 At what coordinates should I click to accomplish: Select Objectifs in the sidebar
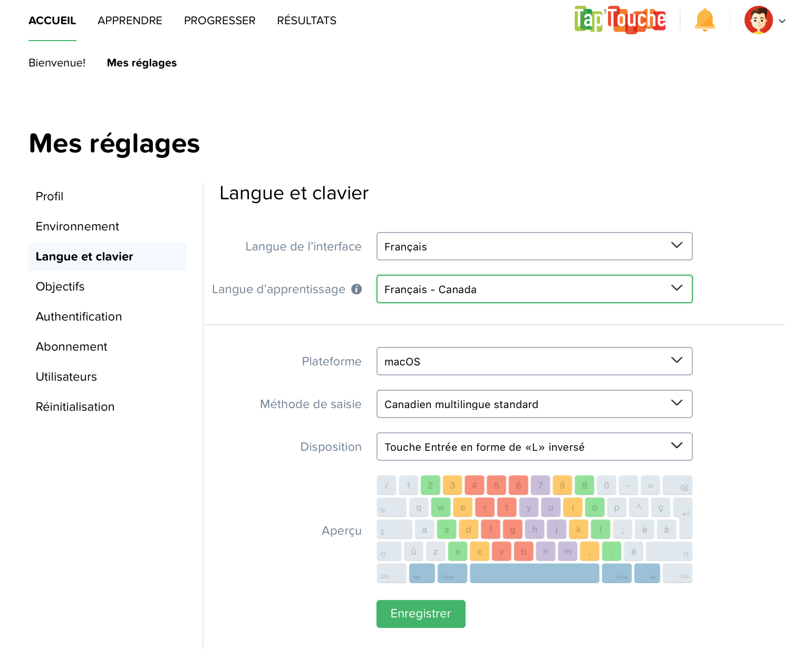click(60, 286)
